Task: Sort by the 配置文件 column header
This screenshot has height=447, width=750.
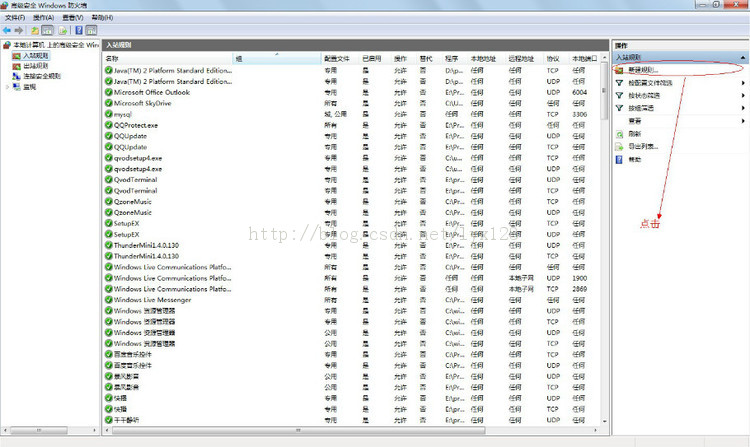Action: pyautogui.click(x=340, y=58)
